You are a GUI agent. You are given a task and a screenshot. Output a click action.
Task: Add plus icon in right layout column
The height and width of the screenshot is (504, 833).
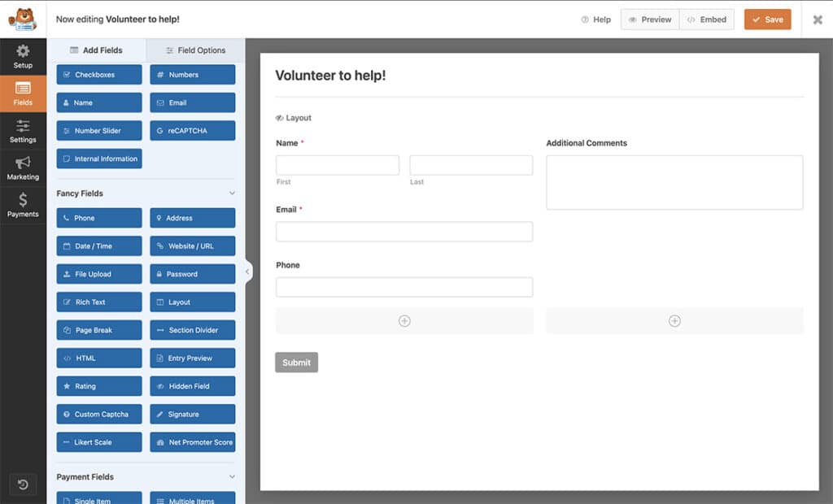click(x=674, y=321)
